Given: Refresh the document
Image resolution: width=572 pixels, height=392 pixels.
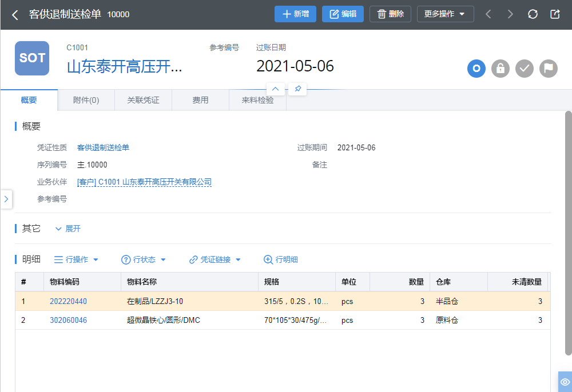Looking at the screenshot, I should click(533, 14).
